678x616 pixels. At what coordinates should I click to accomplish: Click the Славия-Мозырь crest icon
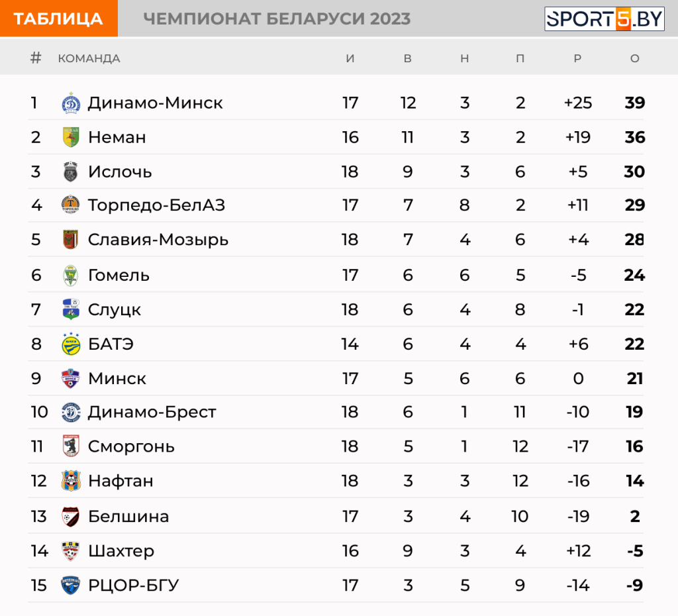[x=70, y=239]
